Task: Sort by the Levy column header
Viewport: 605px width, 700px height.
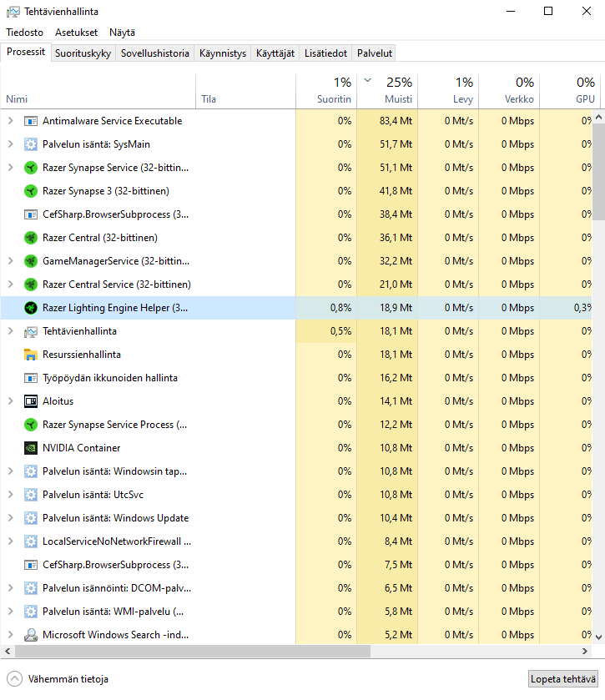Action: coord(448,91)
